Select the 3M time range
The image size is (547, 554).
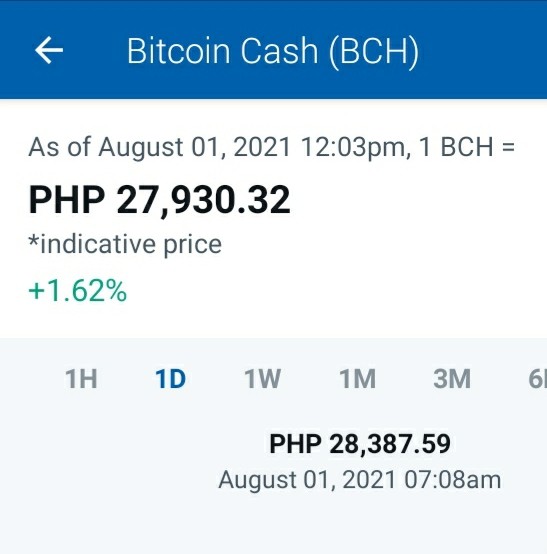coord(452,379)
